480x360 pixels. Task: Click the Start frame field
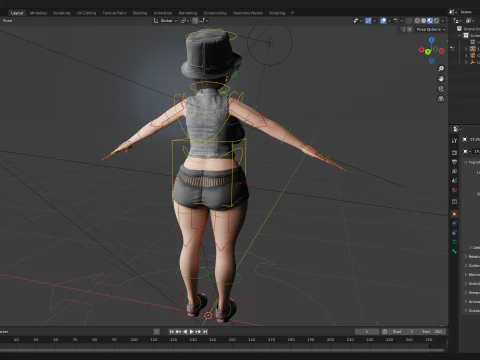click(x=403, y=332)
